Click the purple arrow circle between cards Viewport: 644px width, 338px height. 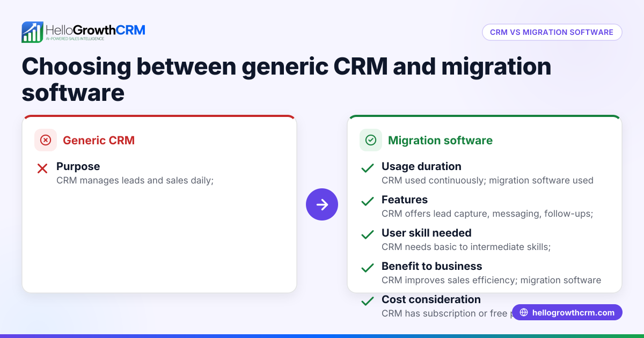point(322,204)
